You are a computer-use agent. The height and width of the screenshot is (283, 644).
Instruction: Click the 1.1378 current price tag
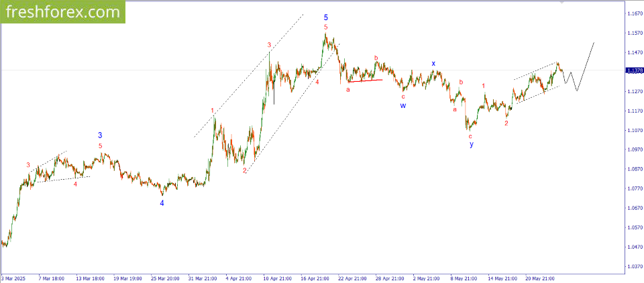tap(634, 70)
